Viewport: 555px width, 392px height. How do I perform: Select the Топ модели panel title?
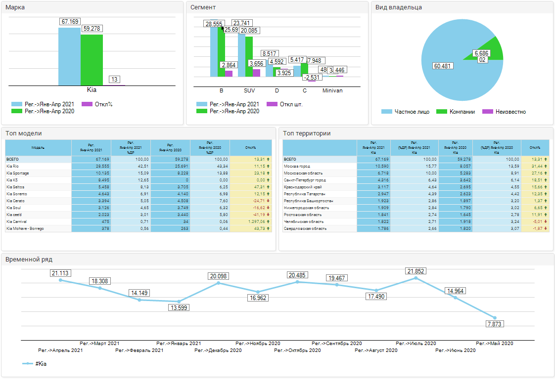click(x=24, y=133)
